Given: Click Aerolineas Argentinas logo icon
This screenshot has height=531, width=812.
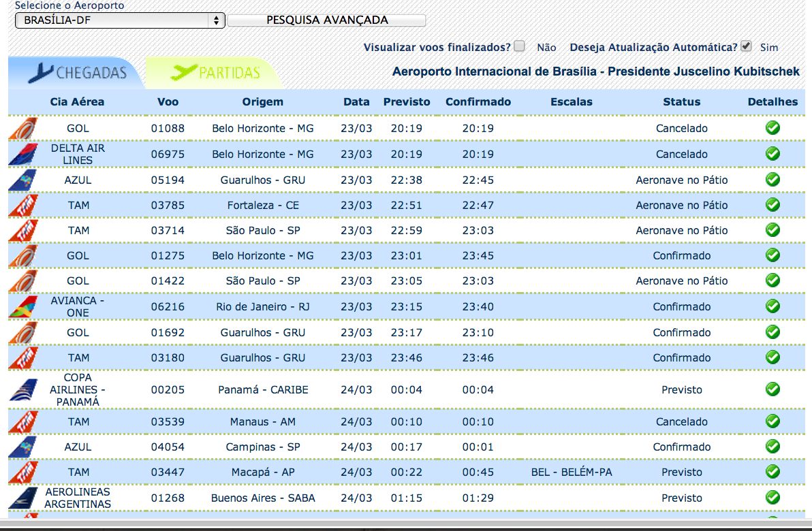Looking at the screenshot, I should click(22, 498).
